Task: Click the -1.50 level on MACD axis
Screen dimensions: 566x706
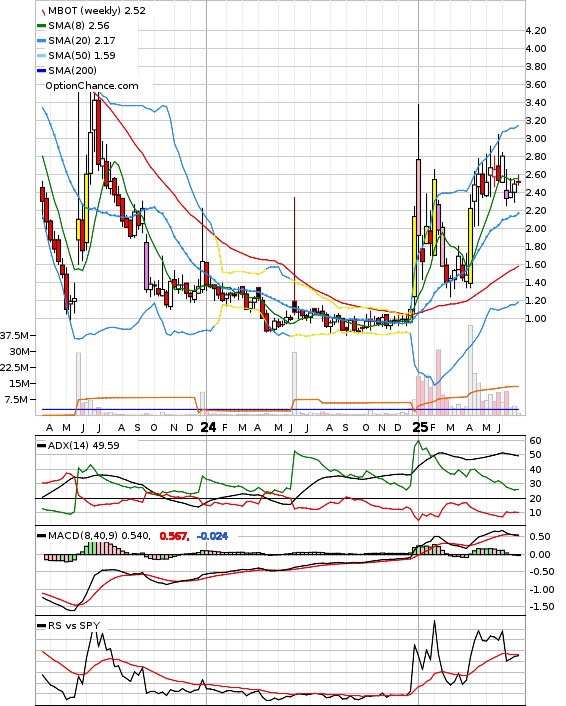Action: click(542, 606)
